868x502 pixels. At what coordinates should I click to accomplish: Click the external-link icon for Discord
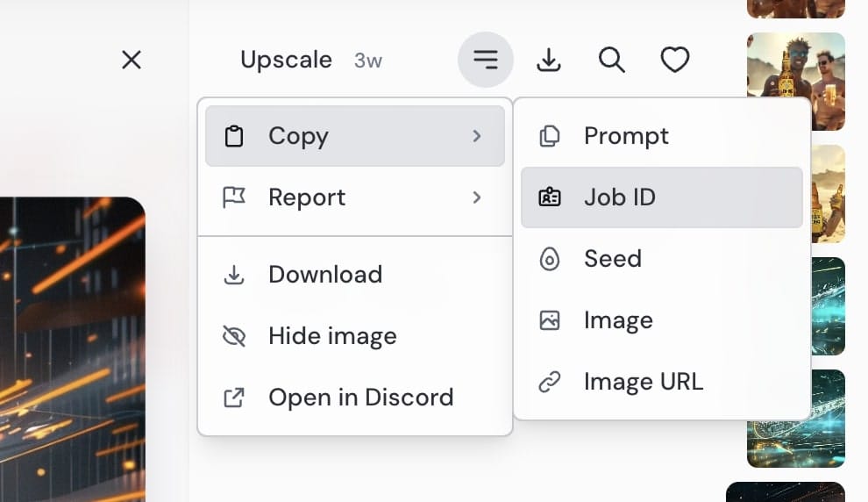(x=233, y=398)
